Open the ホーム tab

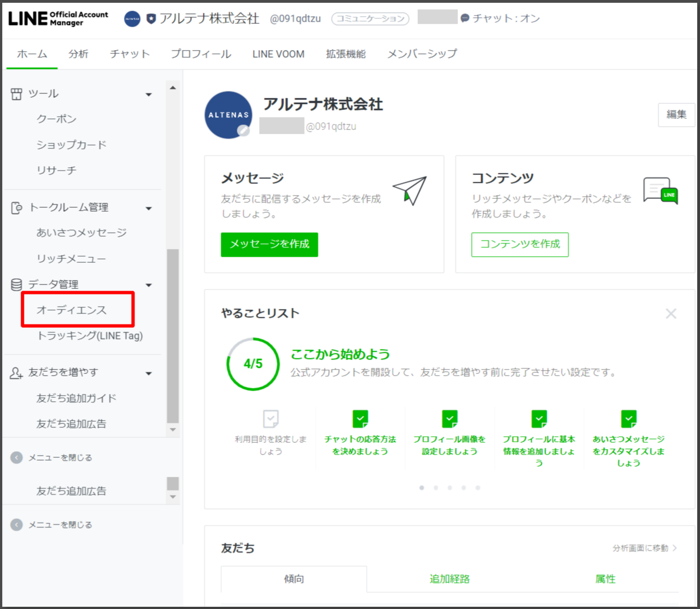click(32, 54)
